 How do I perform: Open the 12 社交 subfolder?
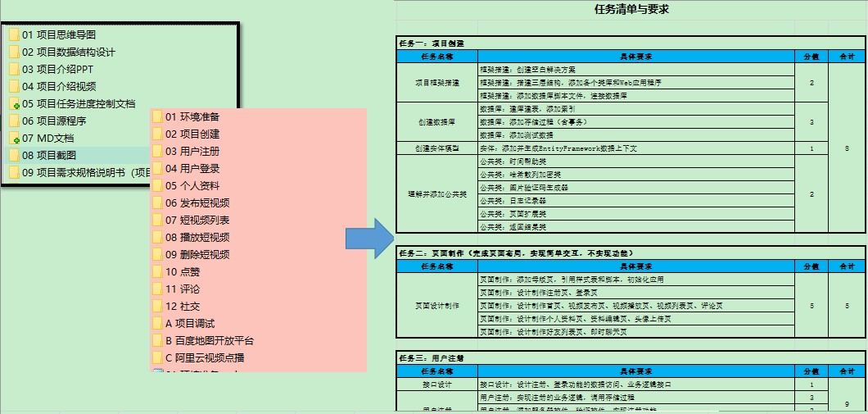point(183,307)
